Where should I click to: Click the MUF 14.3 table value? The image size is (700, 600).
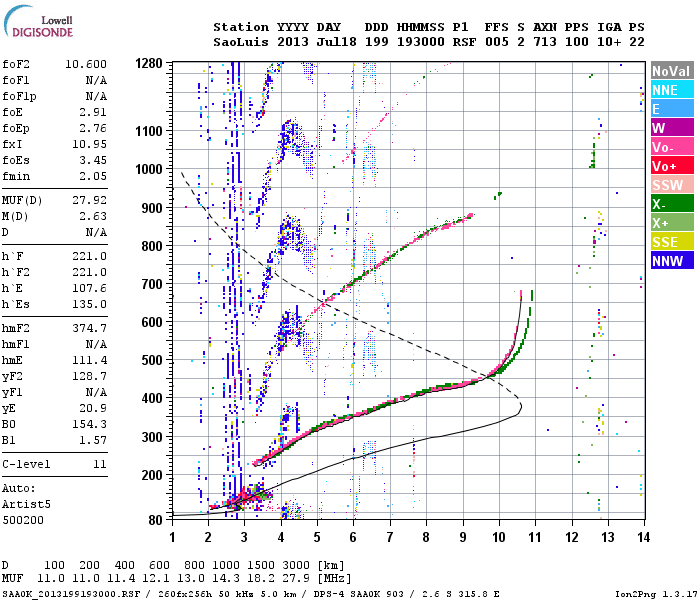[x=226, y=579]
